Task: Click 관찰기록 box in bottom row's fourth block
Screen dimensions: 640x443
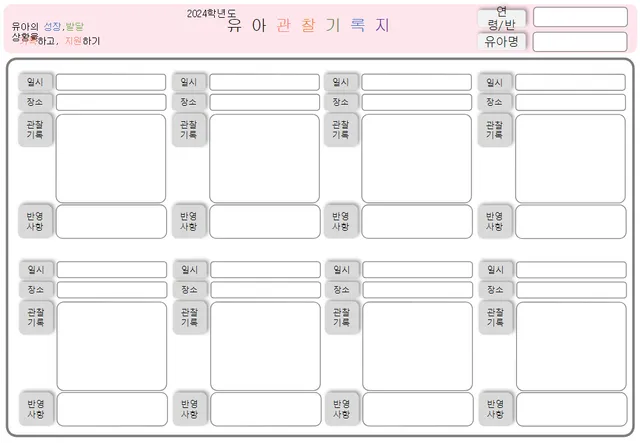Action: (571, 346)
